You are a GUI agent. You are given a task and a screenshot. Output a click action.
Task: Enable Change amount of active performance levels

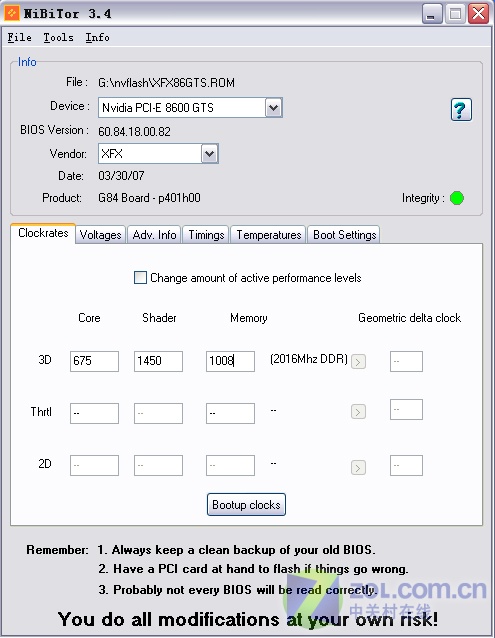(x=140, y=277)
